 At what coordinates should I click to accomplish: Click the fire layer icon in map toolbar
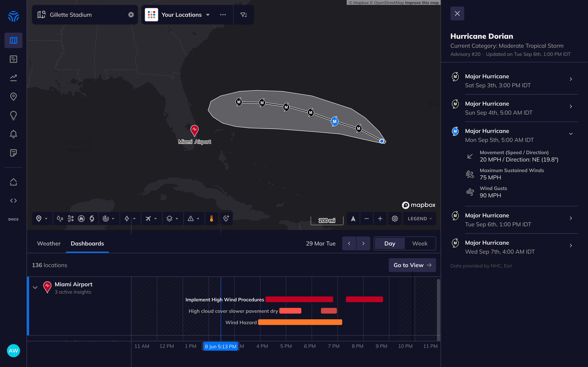click(81, 219)
